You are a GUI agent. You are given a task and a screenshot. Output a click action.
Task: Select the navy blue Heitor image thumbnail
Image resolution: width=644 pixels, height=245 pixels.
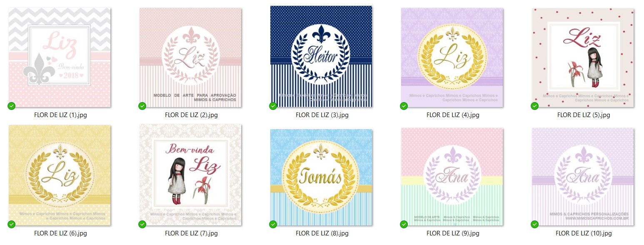pos(321,57)
